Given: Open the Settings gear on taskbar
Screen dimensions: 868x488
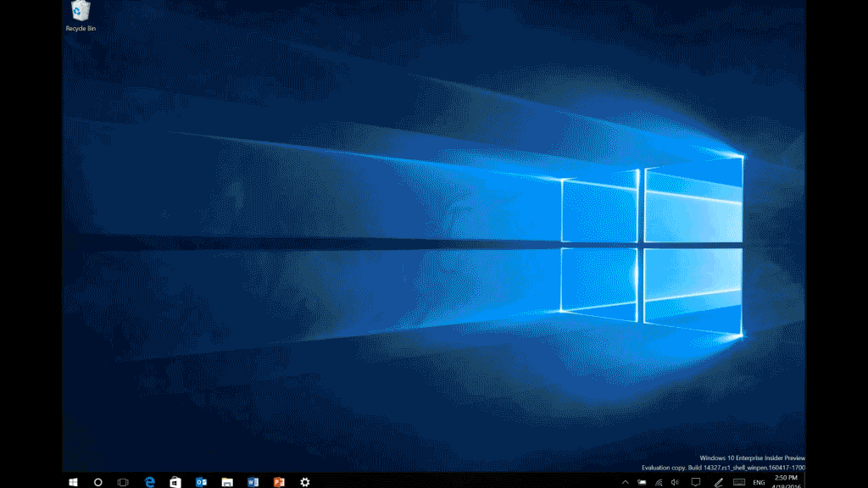Looking at the screenshot, I should pos(304,481).
